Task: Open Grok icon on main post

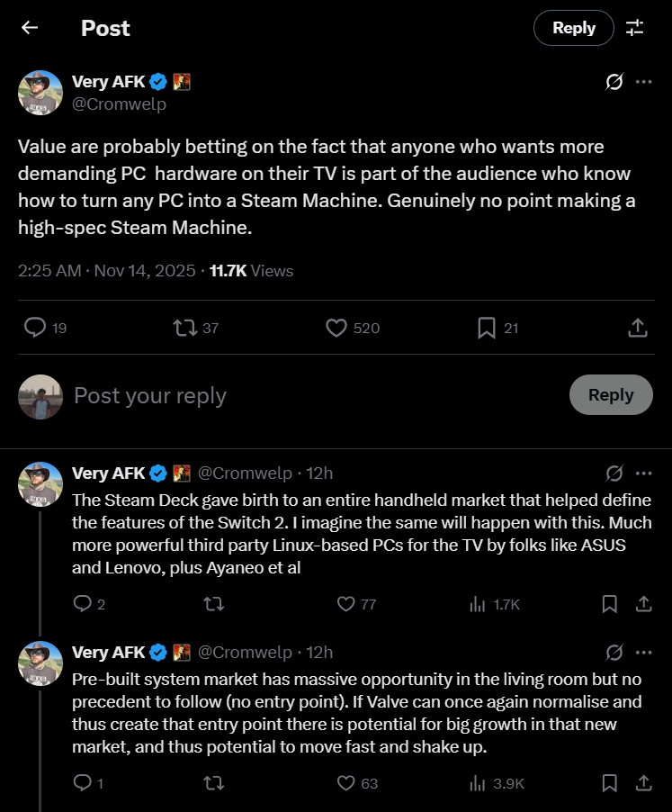Action: pyautogui.click(x=614, y=82)
